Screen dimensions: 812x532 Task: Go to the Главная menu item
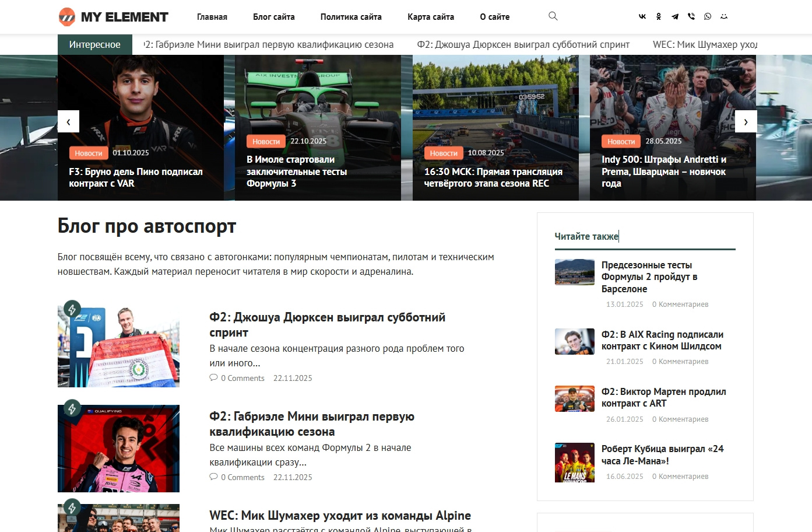212,17
